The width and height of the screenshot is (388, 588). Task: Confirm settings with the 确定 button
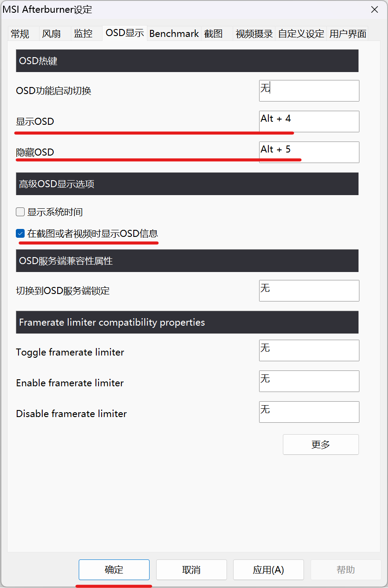coord(114,570)
